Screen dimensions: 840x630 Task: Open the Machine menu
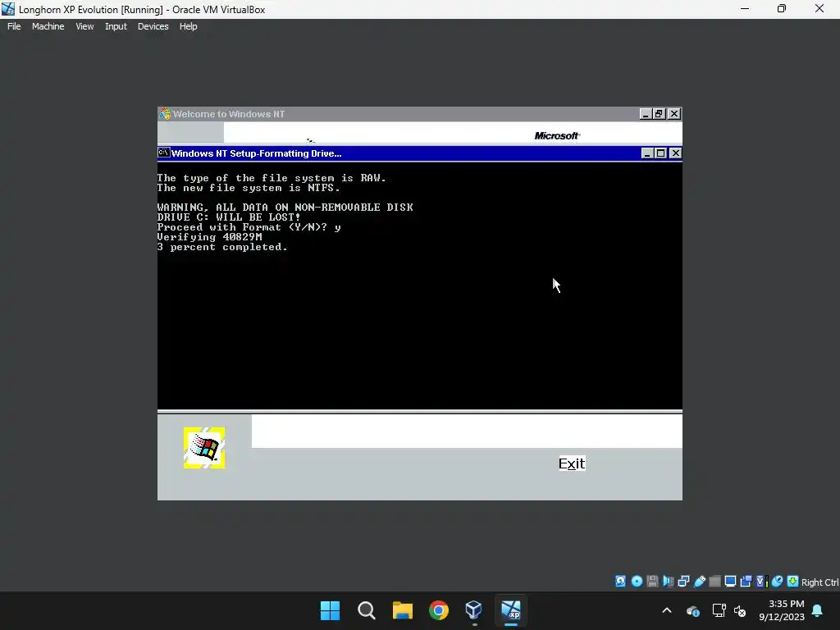click(48, 26)
